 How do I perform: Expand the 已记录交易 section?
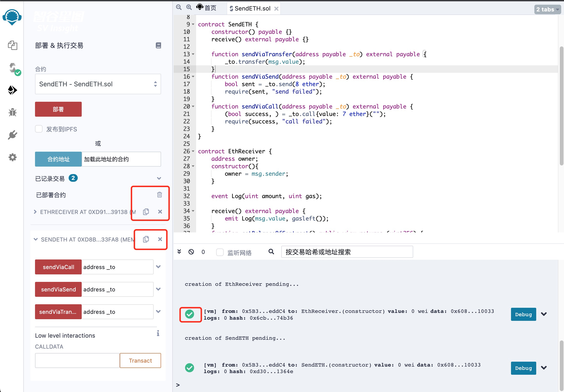click(159, 178)
